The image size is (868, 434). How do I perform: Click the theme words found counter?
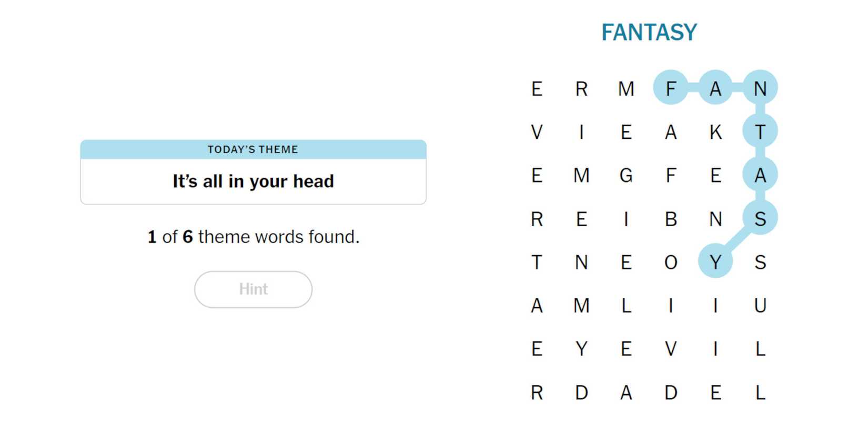[253, 237]
